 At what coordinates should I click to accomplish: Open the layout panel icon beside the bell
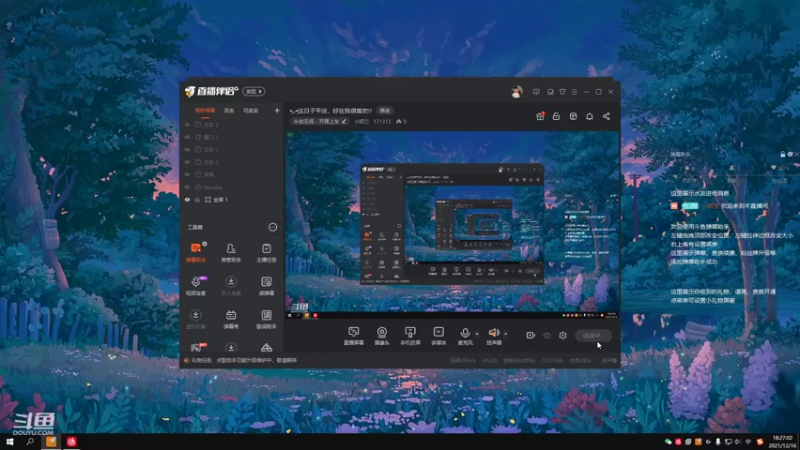573,116
